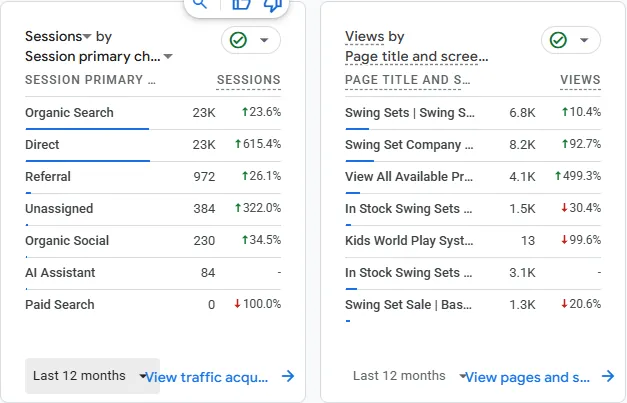Select Swing Set Sale | Bas... page row
627x403 pixels.
[473, 305]
